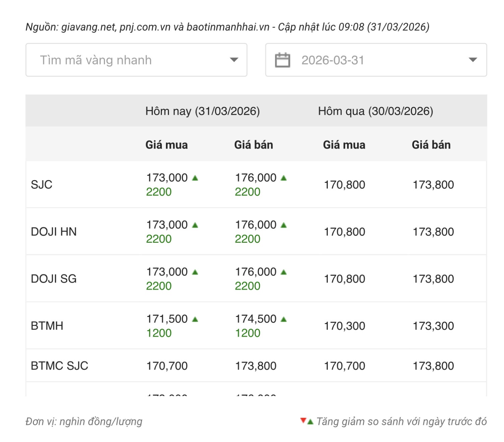Click the BTMH row label
Image resolution: width=504 pixels, height=442 pixels.
point(47,326)
